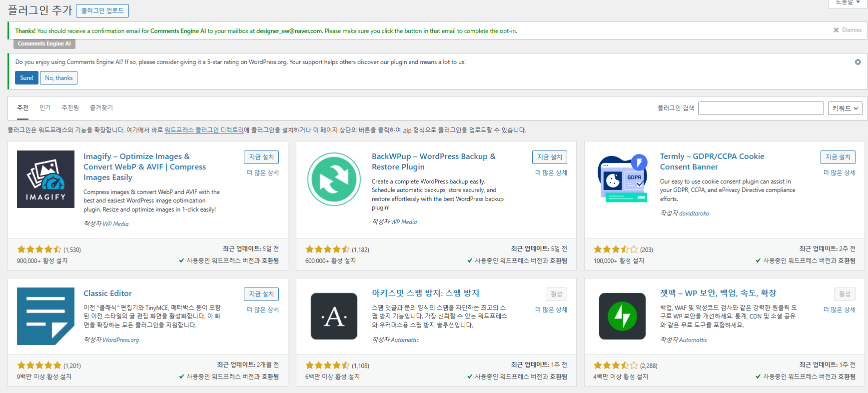868x393 pixels.
Task: Click the Imagify plugin icon
Action: [45, 179]
